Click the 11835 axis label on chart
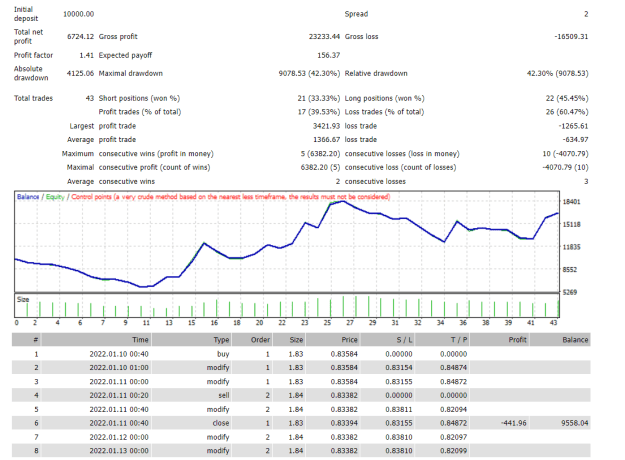The width and height of the screenshot is (625, 460). (571, 247)
